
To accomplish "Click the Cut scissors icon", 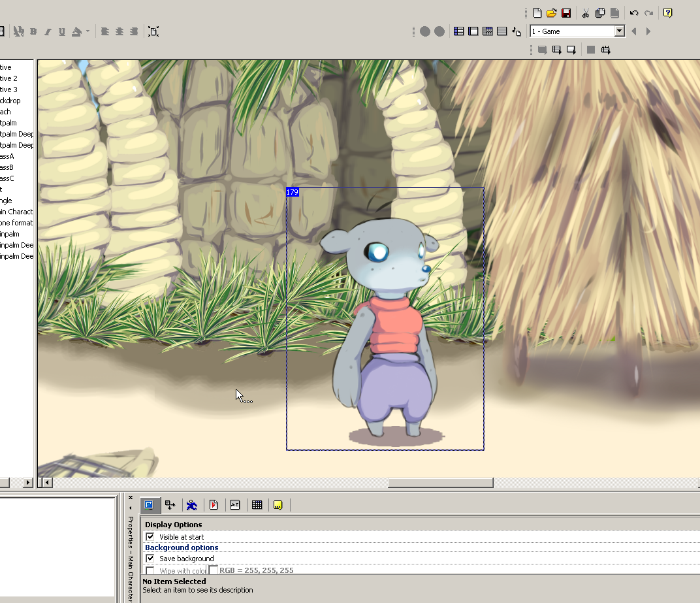I will point(585,13).
